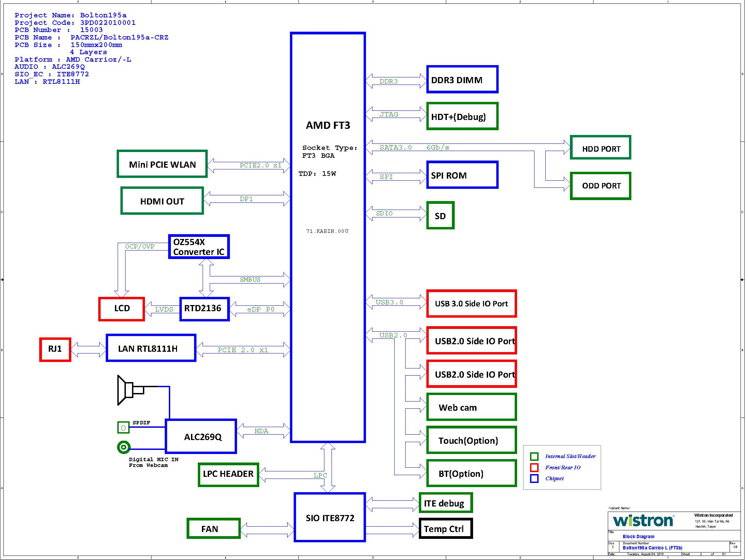Click the SATA3.0 6Gb/s bus label
This screenshot has height=560, width=748.
pos(414,148)
